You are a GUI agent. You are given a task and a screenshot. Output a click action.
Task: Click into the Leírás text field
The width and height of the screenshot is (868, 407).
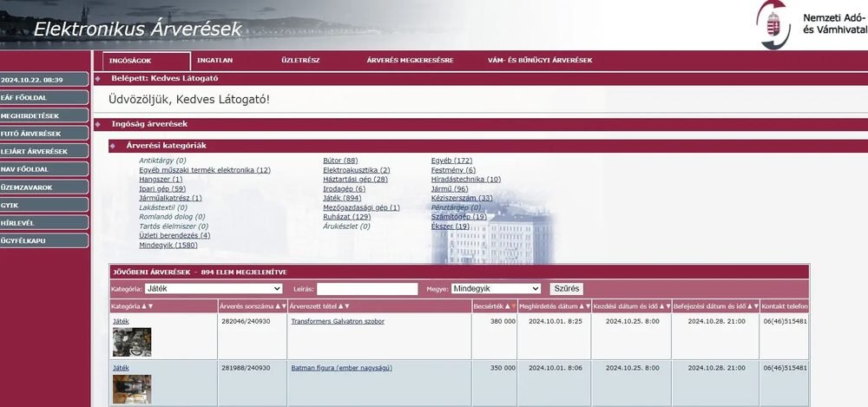[x=367, y=288]
